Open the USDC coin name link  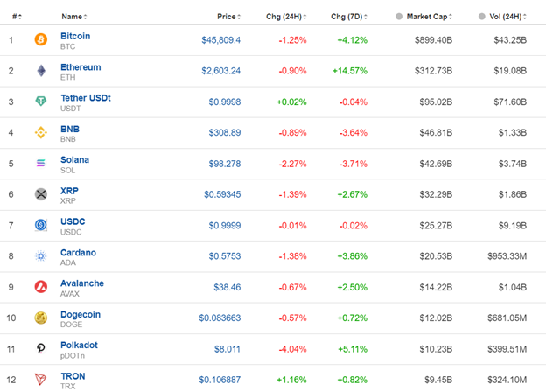[73, 221]
